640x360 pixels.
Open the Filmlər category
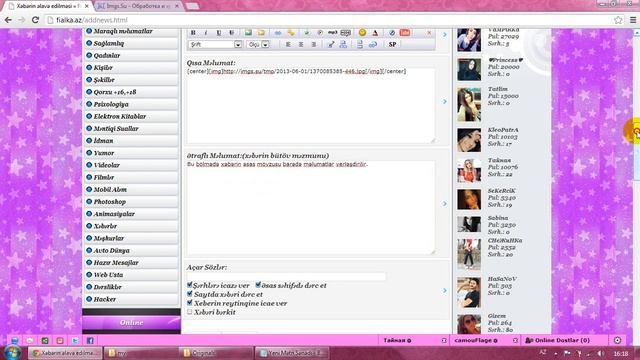(x=131, y=177)
